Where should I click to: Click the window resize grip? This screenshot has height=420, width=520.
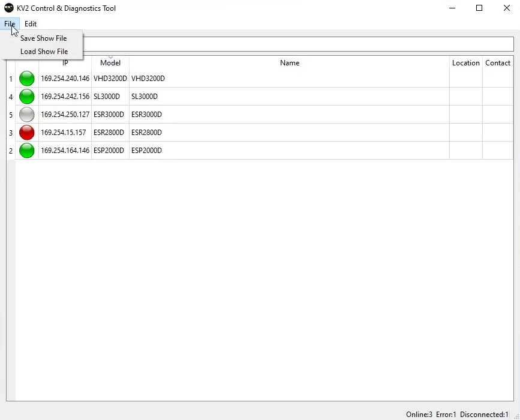pos(516,416)
